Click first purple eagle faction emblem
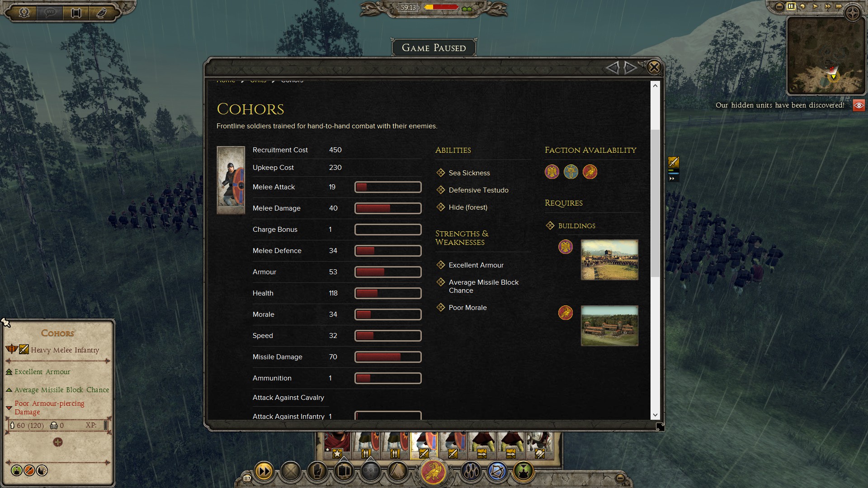 [552, 172]
